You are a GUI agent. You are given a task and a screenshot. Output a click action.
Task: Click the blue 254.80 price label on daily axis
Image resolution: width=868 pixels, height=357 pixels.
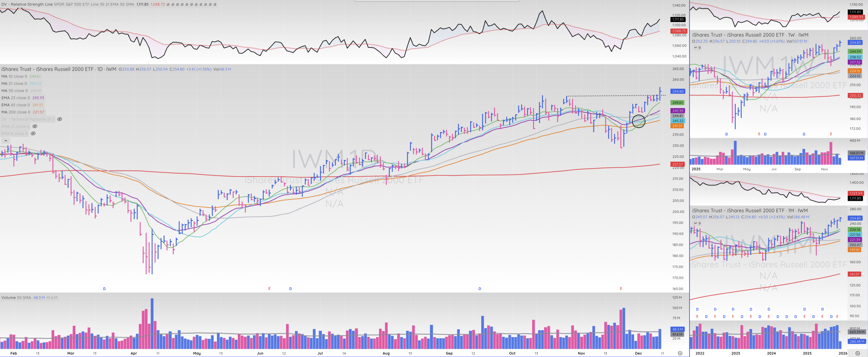tap(678, 91)
